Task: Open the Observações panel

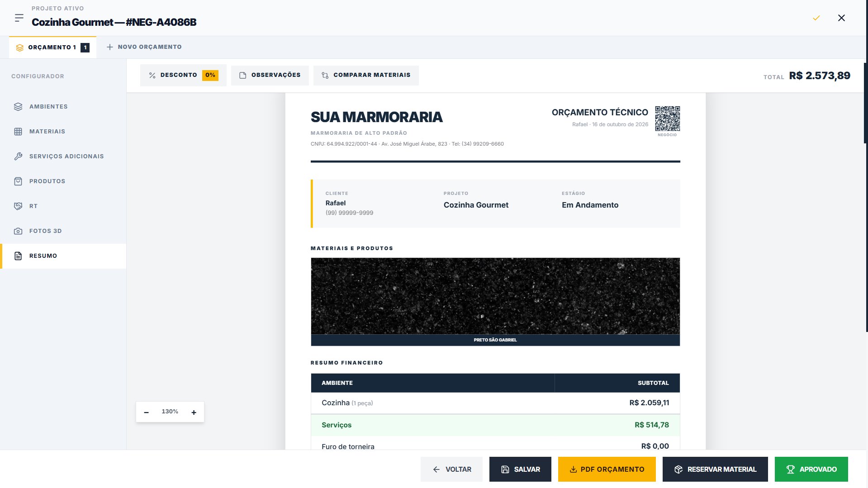Action: point(270,76)
